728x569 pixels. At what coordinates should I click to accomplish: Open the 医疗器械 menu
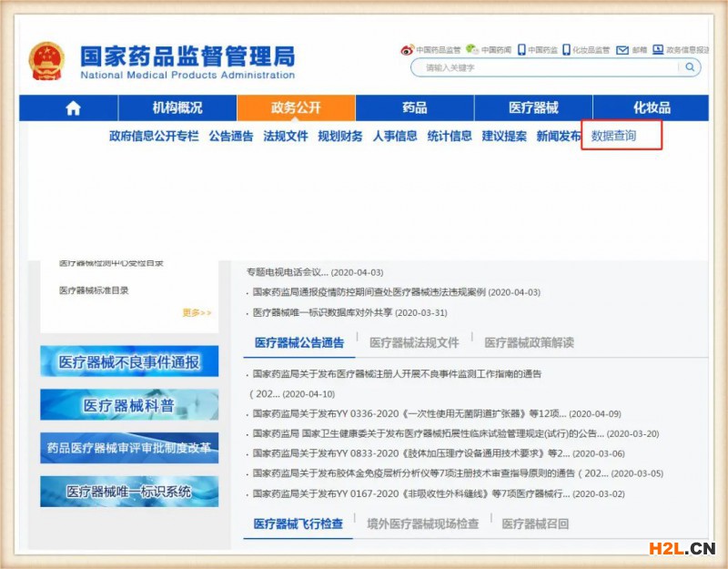tap(533, 107)
